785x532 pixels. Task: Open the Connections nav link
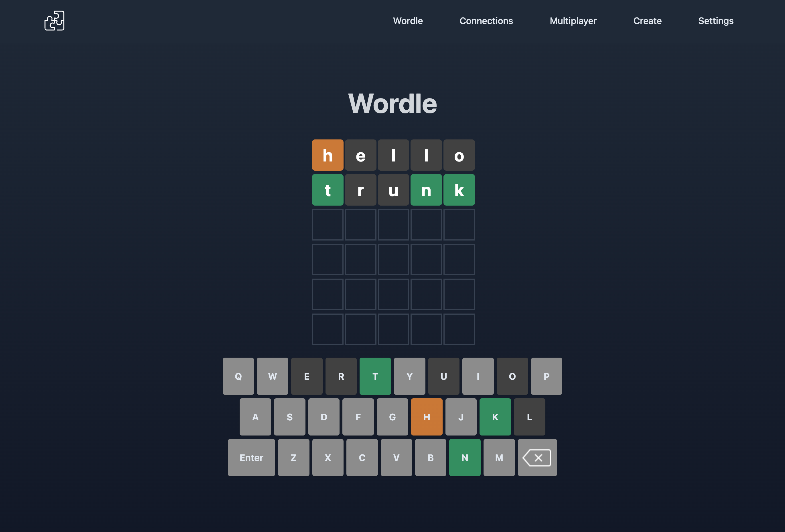(x=486, y=21)
